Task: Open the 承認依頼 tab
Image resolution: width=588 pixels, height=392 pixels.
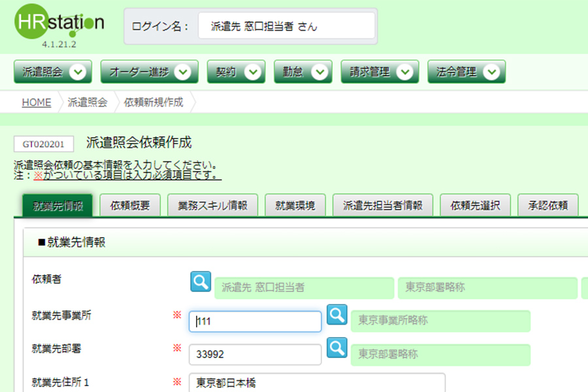Action: [548, 206]
